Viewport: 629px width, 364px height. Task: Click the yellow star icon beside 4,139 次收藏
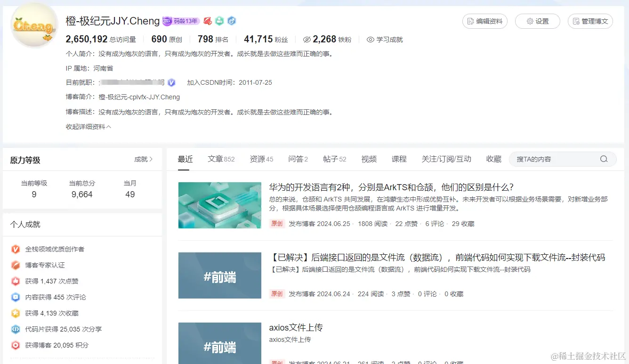point(16,313)
